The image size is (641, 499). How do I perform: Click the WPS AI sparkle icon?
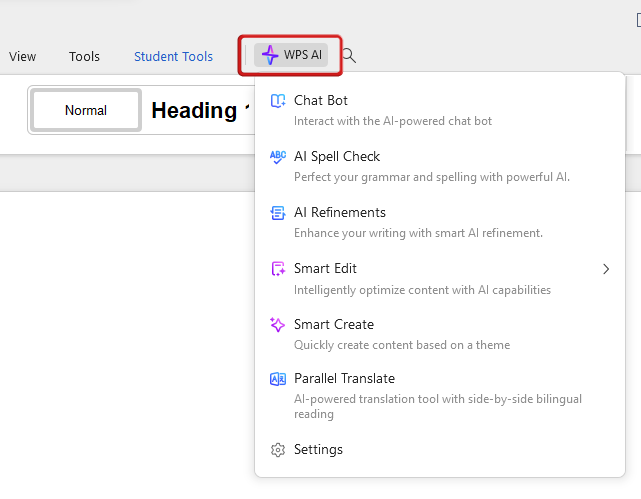(x=270, y=55)
